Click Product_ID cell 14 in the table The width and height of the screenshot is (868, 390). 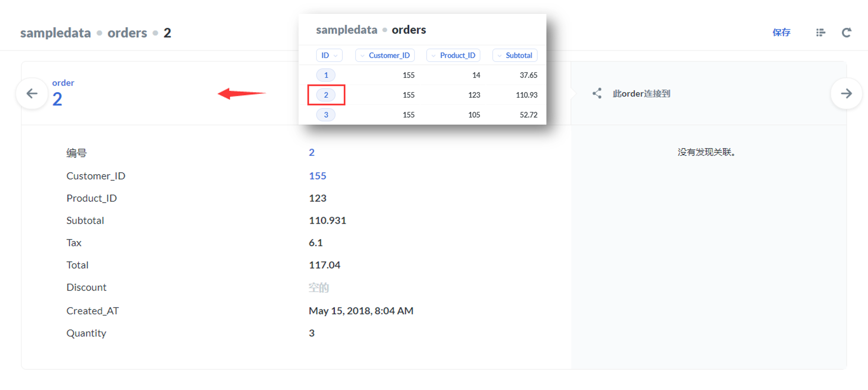tap(476, 75)
